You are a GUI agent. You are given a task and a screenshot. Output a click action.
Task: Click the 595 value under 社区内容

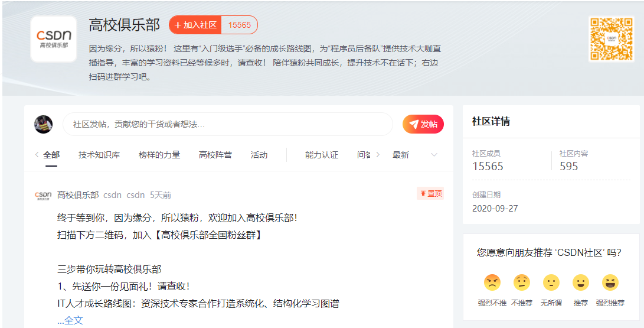point(569,166)
